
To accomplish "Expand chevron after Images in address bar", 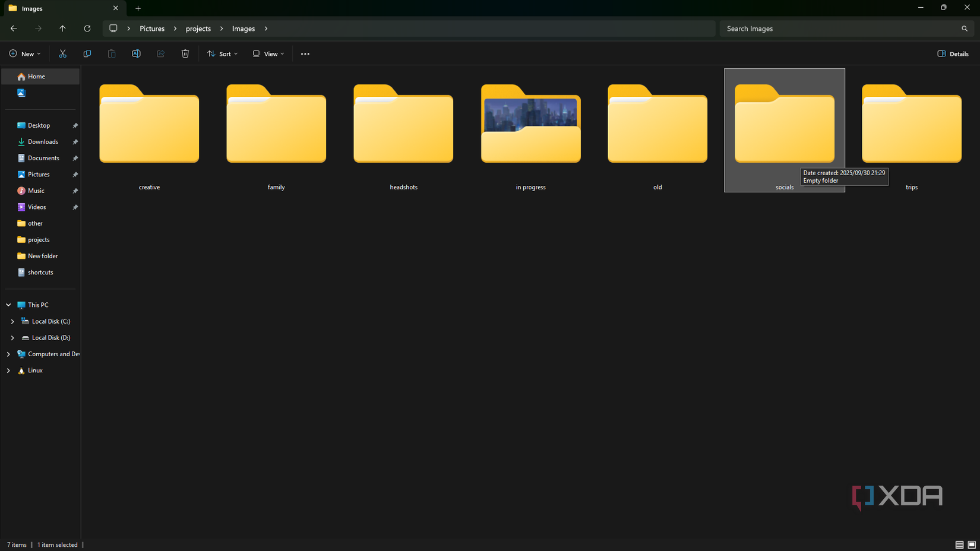I will click(266, 28).
